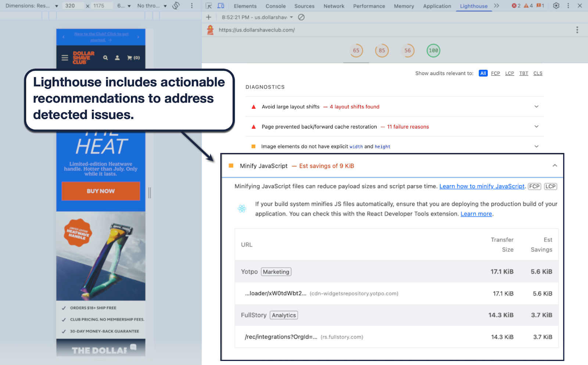Filter audits by All

pos(483,73)
